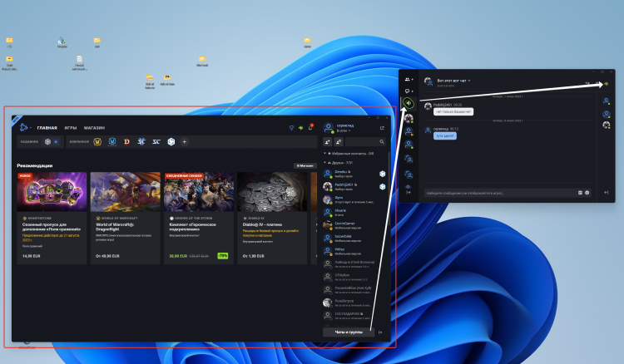Open the ИГРЫ tab

tap(71, 128)
